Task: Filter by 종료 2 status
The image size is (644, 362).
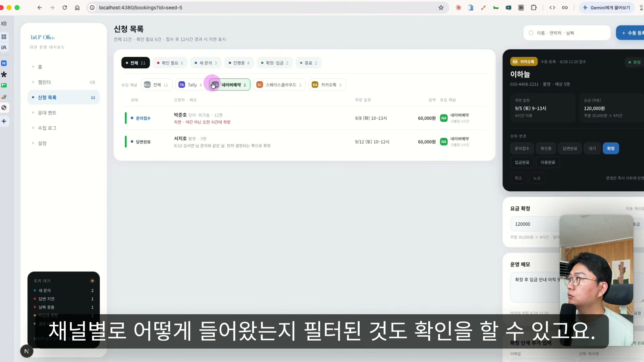Action: pyautogui.click(x=309, y=63)
